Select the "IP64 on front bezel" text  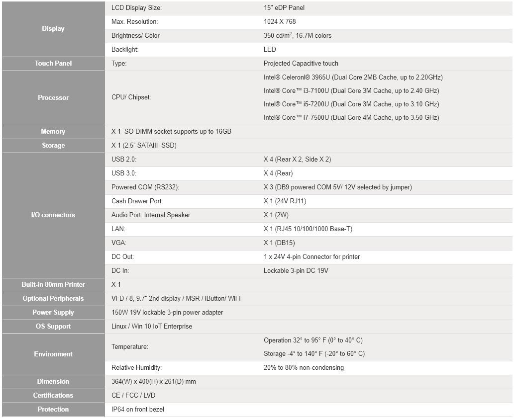[138, 410]
